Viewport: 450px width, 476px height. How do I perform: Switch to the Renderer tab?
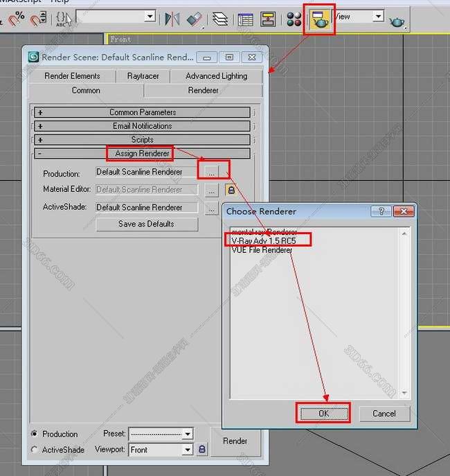coord(203,90)
